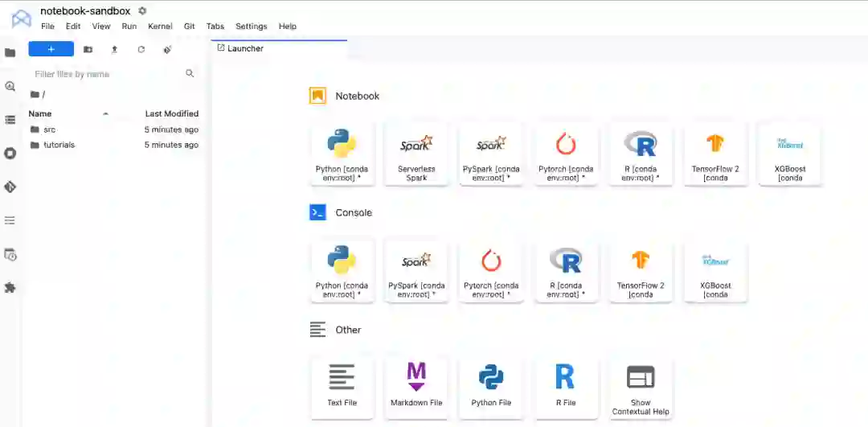Open the Run menu
Screen dimensions: 868x427
[129, 26]
